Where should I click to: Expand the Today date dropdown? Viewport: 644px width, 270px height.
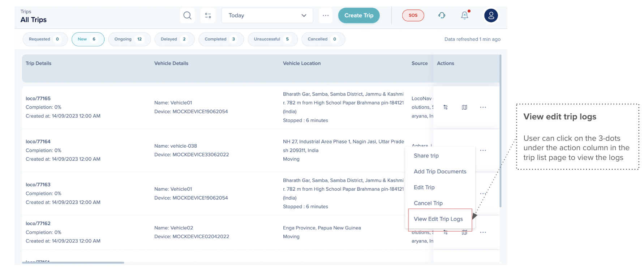[267, 16]
